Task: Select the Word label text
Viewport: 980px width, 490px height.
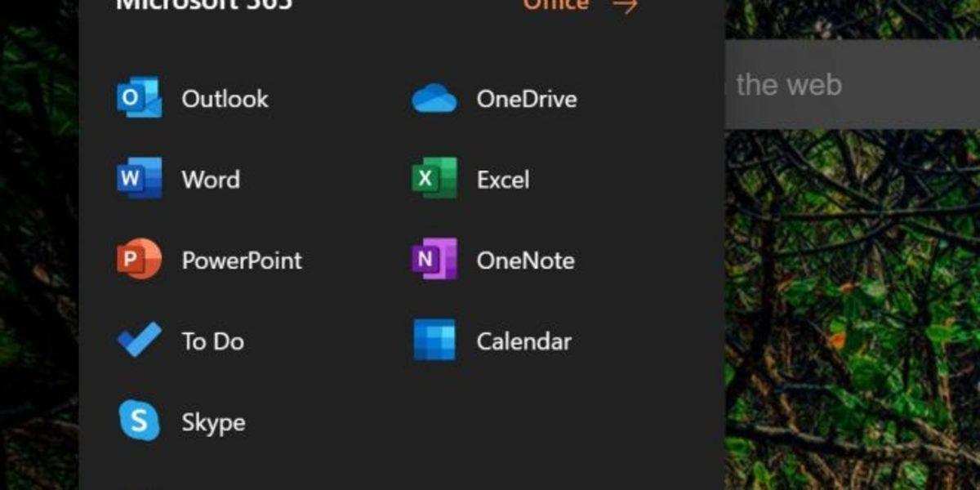Action: coord(211,179)
